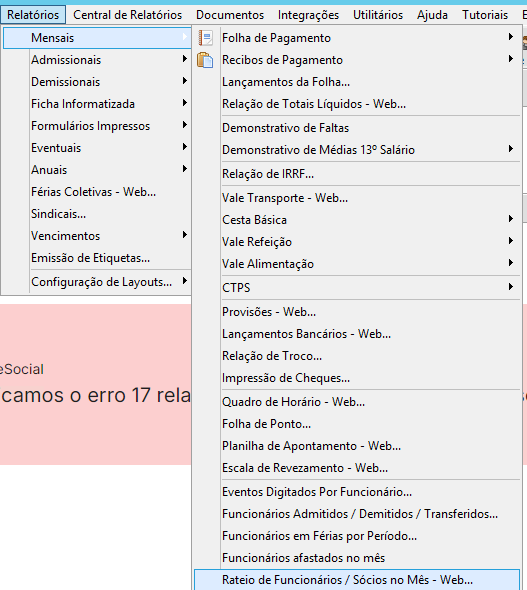Screen dimensions: 527x590
Task: Open Configuração de Layouts... submenu
Action: tap(97, 282)
